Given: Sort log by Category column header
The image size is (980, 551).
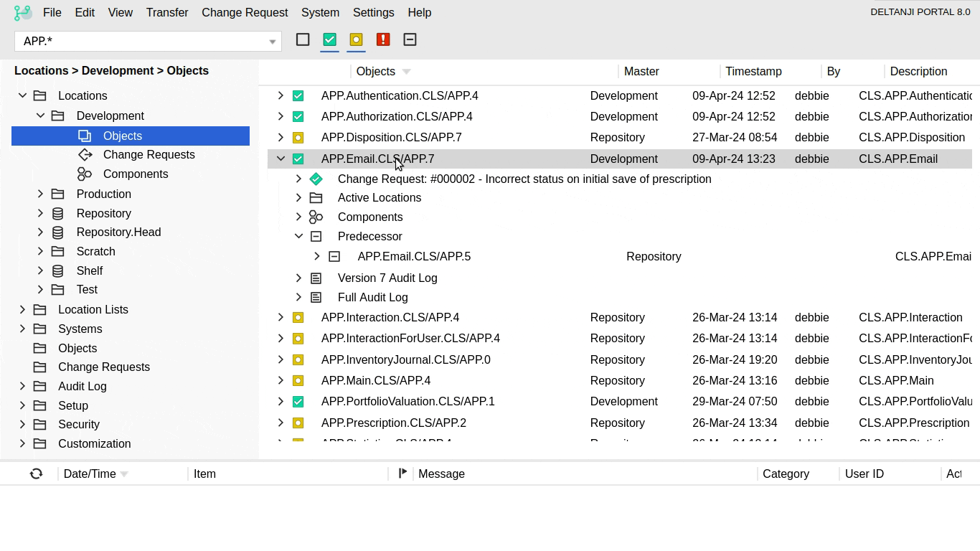Looking at the screenshot, I should (786, 474).
